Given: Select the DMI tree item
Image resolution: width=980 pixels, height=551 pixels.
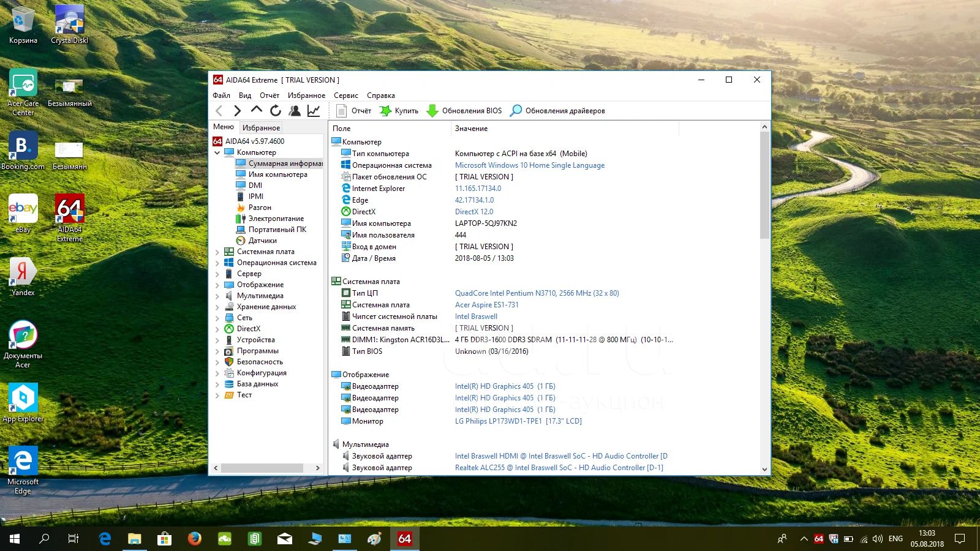Looking at the screenshot, I should [x=255, y=186].
